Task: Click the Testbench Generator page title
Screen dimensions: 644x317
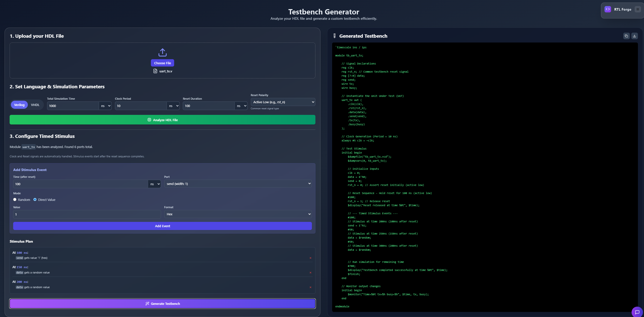Action: [324, 12]
